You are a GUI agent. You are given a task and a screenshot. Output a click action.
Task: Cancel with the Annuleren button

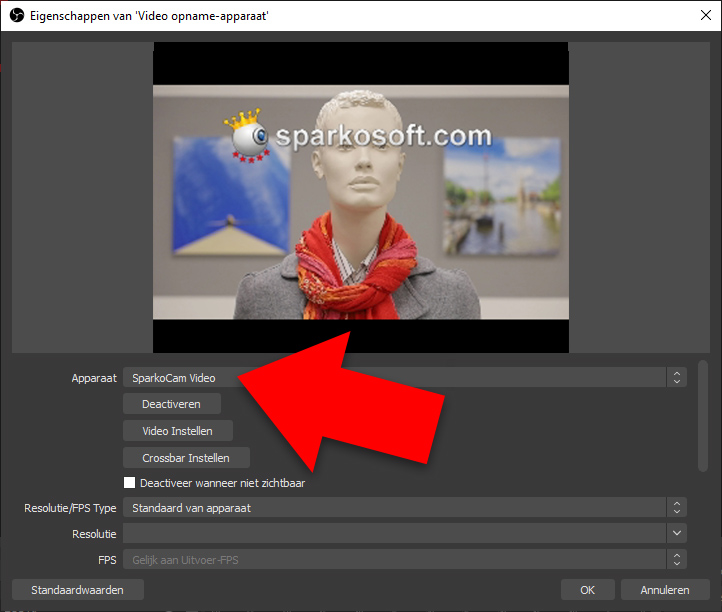pos(665,590)
